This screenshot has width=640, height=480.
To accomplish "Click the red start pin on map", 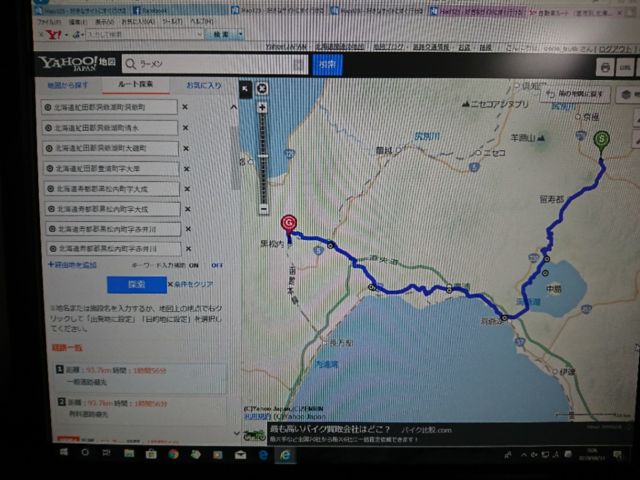I will pos(289,225).
